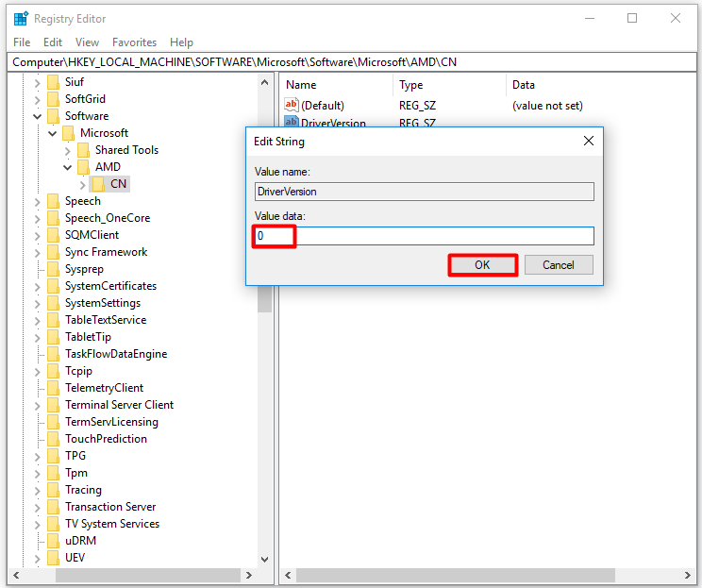Expand the CN key

pos(83,184)
